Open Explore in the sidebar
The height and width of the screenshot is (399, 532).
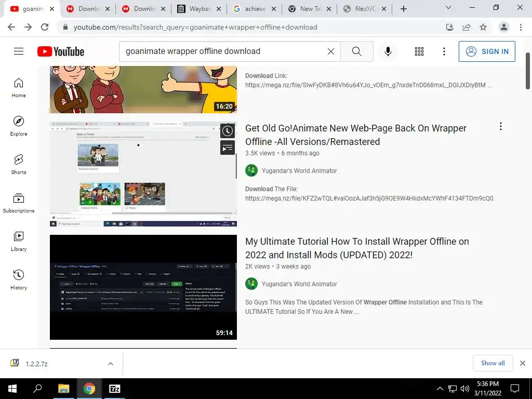[x=19, y=126]
